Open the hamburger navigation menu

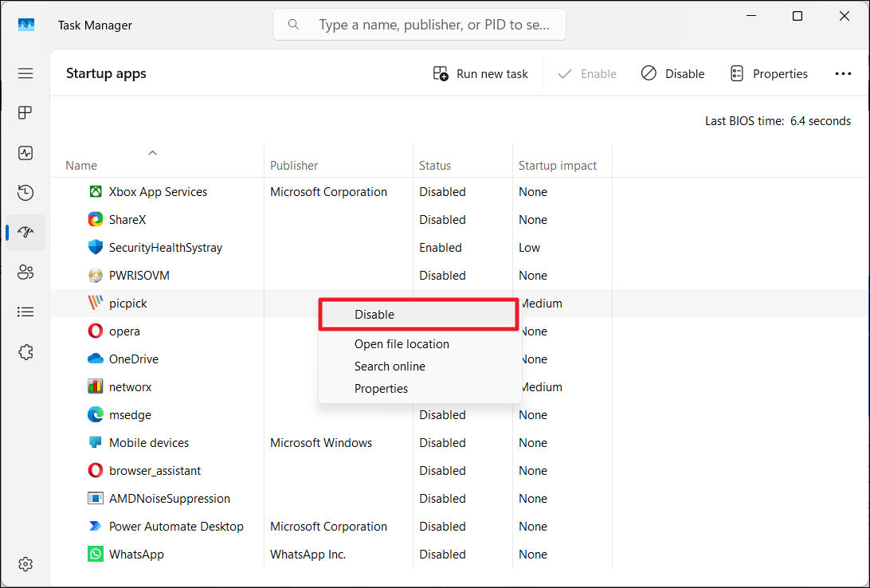pyautogui.click(x=25, y=73)
